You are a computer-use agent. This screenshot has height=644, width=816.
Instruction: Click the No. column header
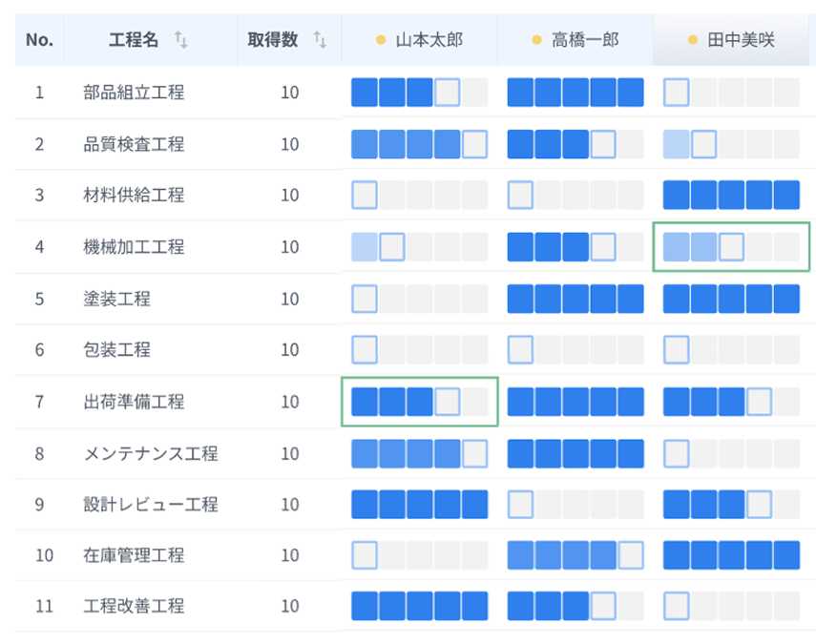click(x=39, y=40)
